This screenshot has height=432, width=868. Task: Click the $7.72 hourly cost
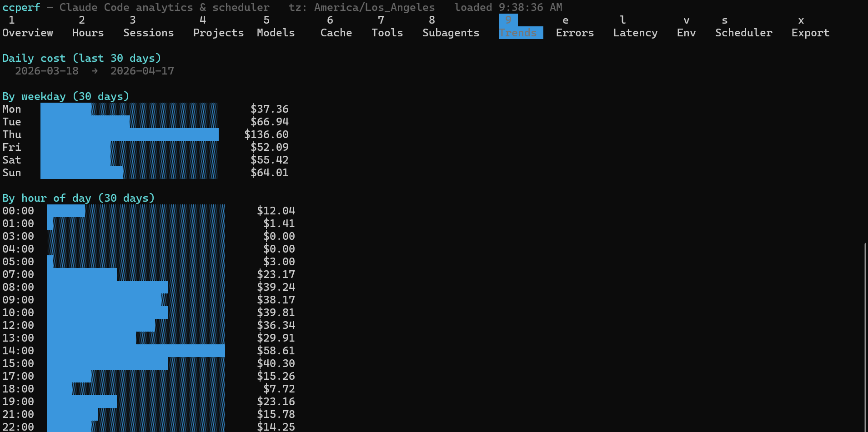tap(279, 389)
